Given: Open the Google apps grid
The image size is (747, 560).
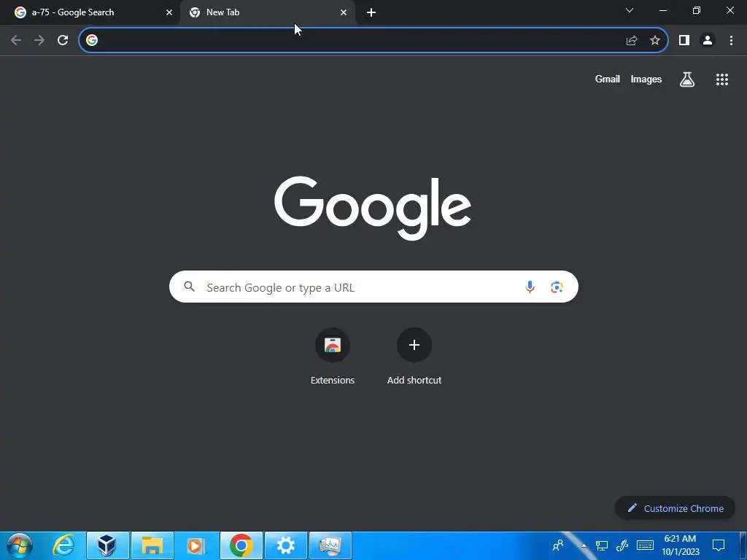Looking at the screenshot, I should 722,79.
